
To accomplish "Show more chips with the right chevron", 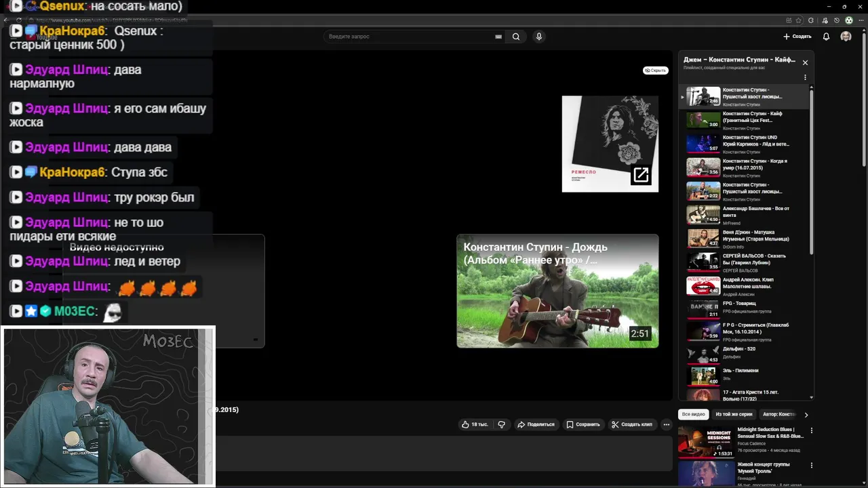I will (806, 414).
